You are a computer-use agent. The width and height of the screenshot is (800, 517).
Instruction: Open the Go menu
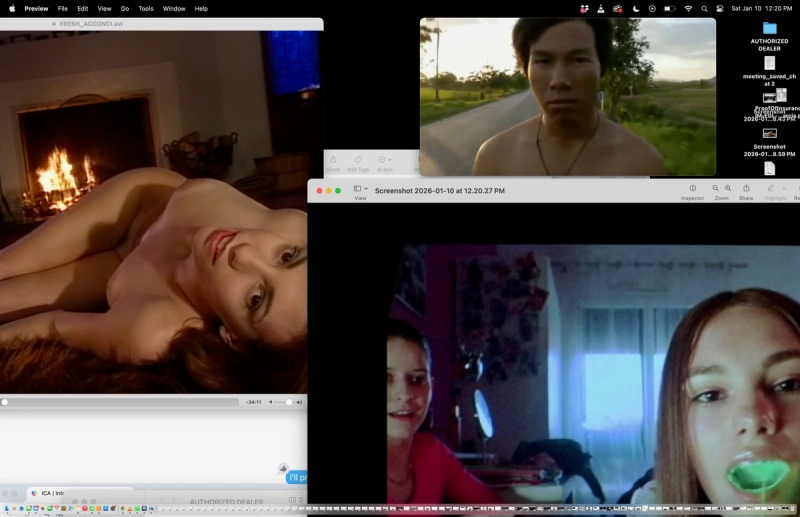coord(124,9)
